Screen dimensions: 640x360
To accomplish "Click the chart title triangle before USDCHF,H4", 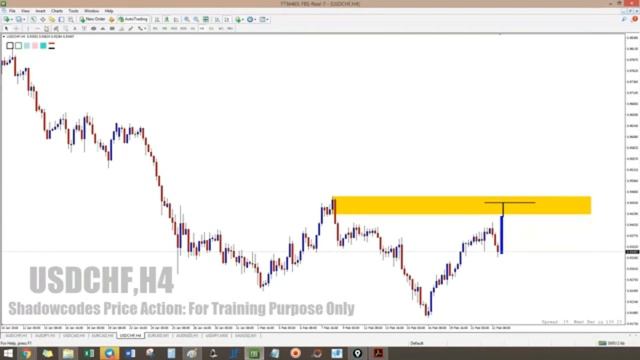I will 4,37.
